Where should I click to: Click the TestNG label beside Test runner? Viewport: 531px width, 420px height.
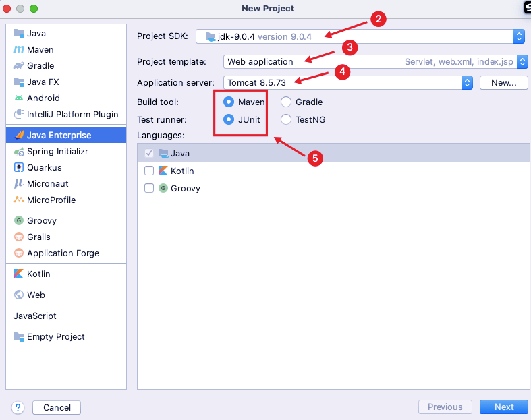pyautogui.click(x=310, y=120)
